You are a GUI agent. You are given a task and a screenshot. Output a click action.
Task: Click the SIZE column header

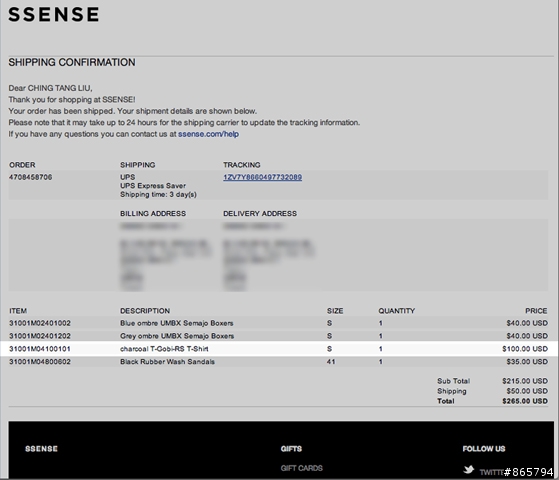point(335,311)
